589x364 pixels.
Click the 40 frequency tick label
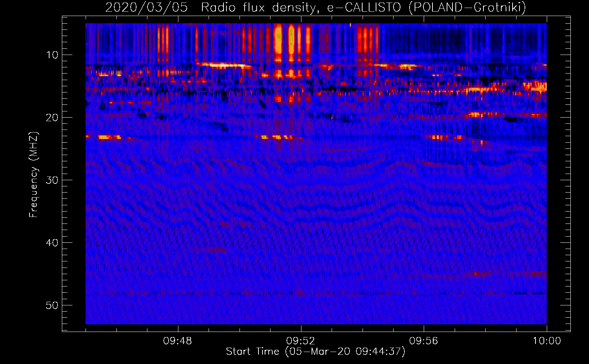point(52,243)
